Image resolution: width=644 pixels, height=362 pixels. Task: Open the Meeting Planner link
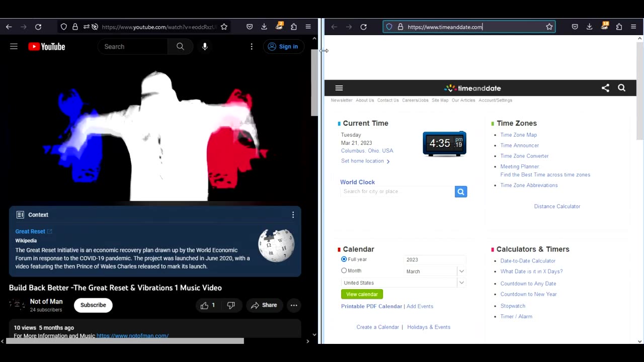(x=520, y=166)
